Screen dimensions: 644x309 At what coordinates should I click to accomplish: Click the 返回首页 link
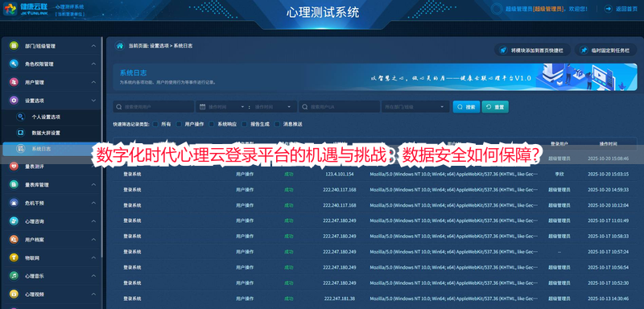click(626, 9)
